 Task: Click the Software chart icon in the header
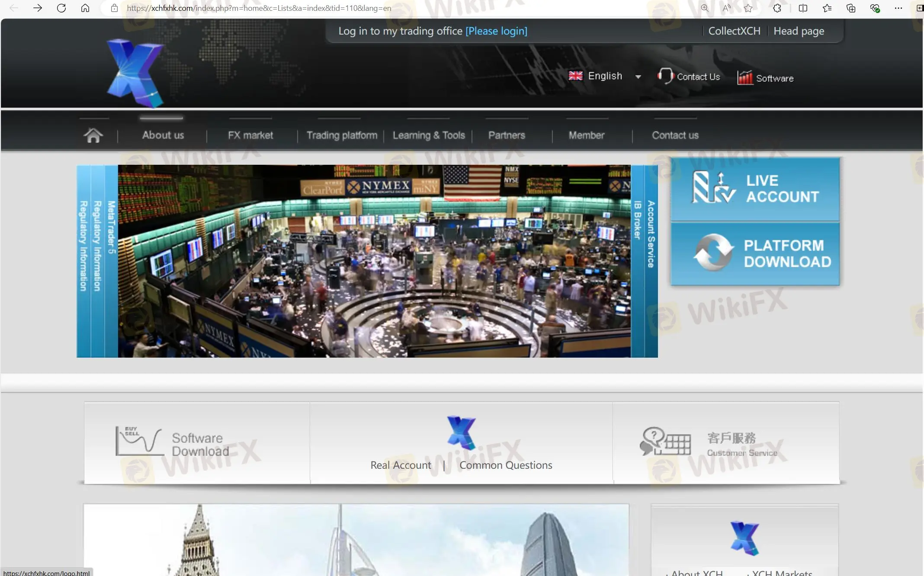[x=744, y=77]
